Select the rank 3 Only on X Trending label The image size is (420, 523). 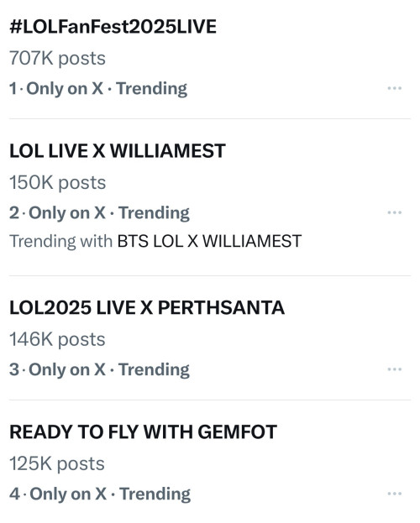[99, 369]
